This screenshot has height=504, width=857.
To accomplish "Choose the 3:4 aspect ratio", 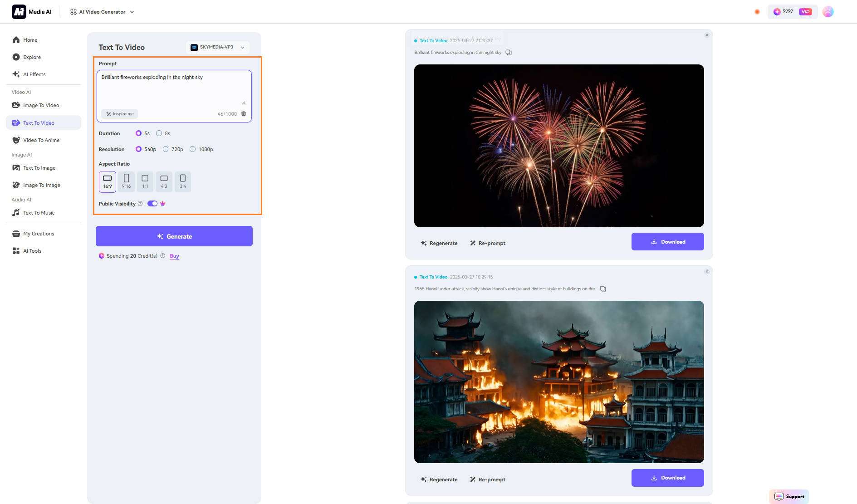I will pos(183,181).
